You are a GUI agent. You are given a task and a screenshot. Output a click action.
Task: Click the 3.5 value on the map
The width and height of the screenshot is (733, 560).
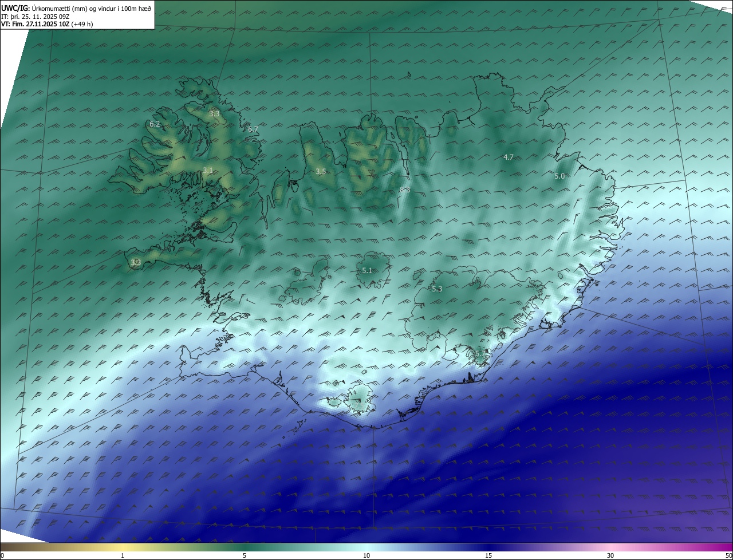pyautogui.click(x=321, y=171)
